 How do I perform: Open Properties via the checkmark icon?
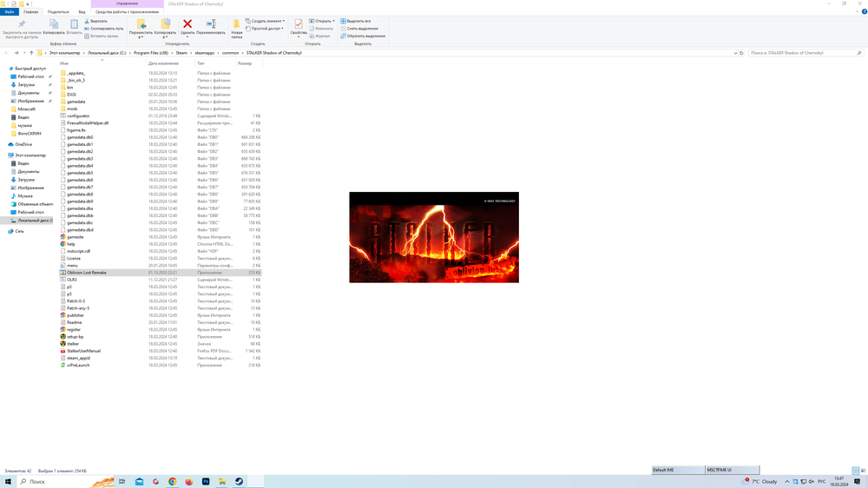coord(299,25)
